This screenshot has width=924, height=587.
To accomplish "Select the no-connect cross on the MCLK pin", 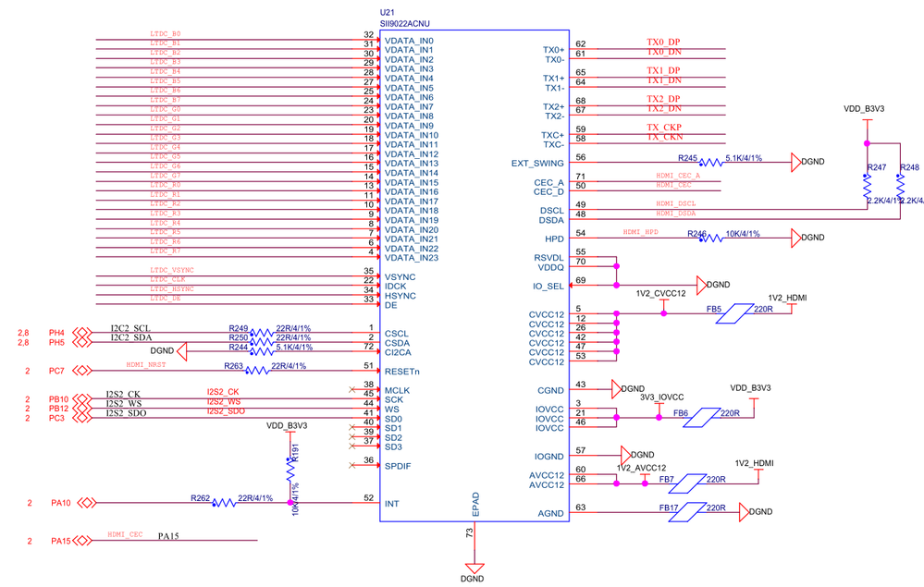I will (x=351, y=389).
